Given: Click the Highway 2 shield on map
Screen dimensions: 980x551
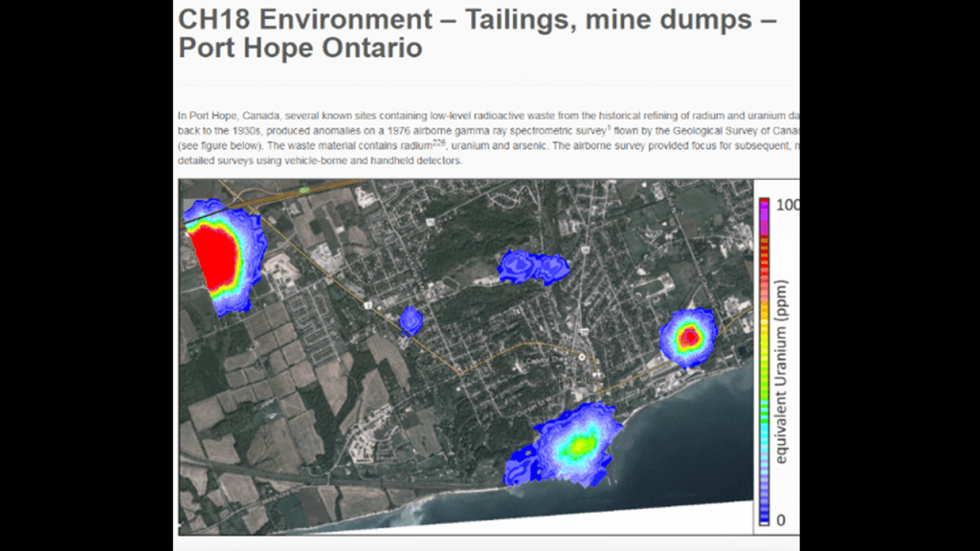Looking at the screenshot, I should pyautogui.click(x=367, y=305).
